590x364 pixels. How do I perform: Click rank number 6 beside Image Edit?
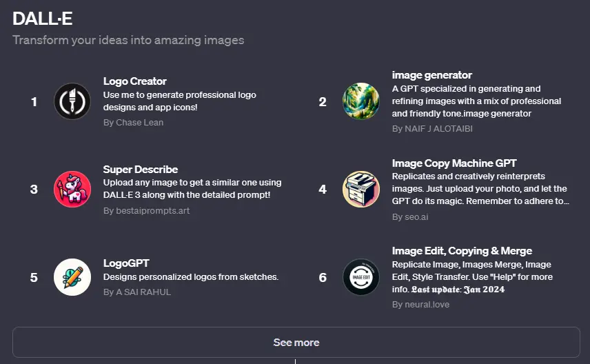[x=323, y=278]
